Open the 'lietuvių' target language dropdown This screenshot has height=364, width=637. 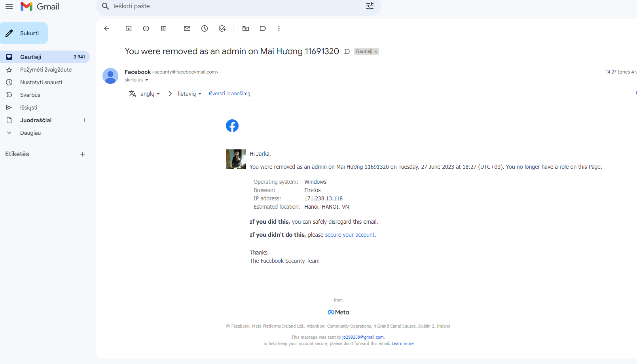190,94
